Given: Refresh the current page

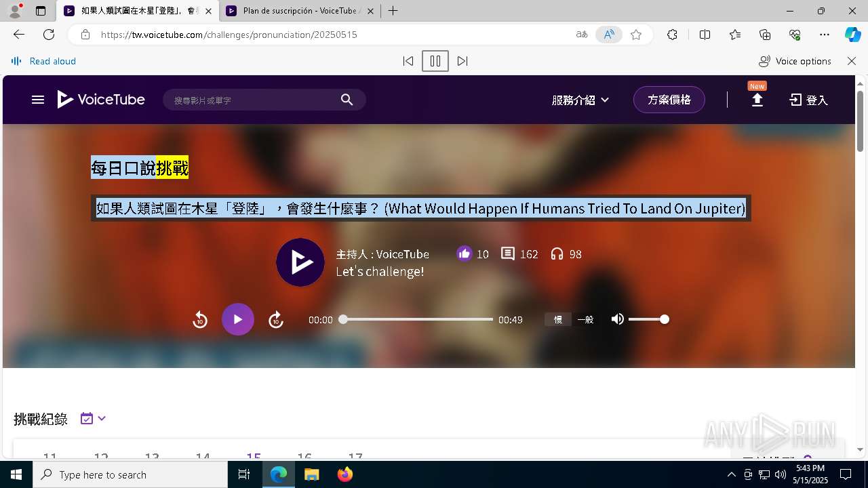Looking at the screenshot, I should 49,35.
